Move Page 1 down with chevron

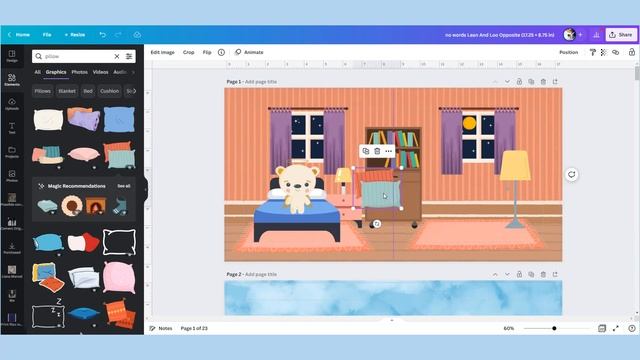pos(507,82)
